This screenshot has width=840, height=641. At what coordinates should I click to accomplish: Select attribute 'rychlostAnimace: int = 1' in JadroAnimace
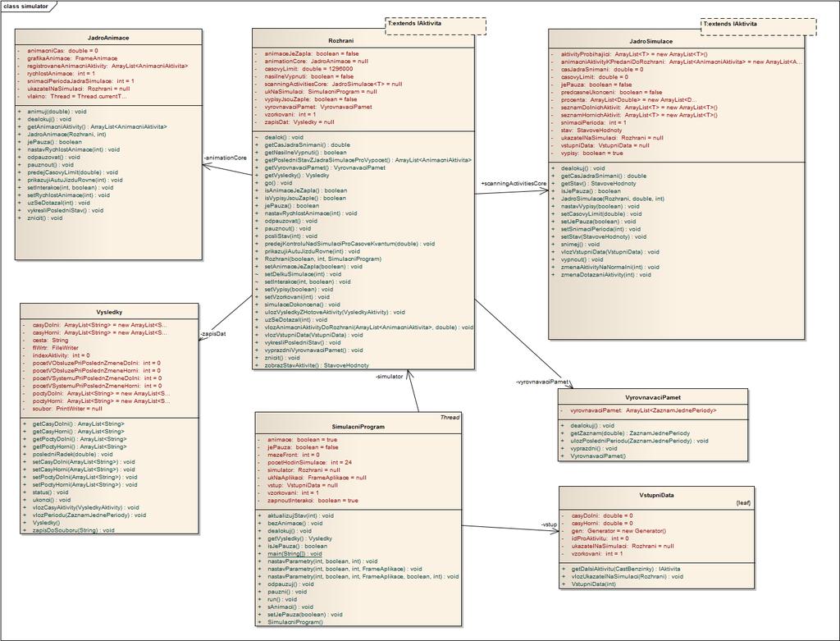(x=61, y=73)
